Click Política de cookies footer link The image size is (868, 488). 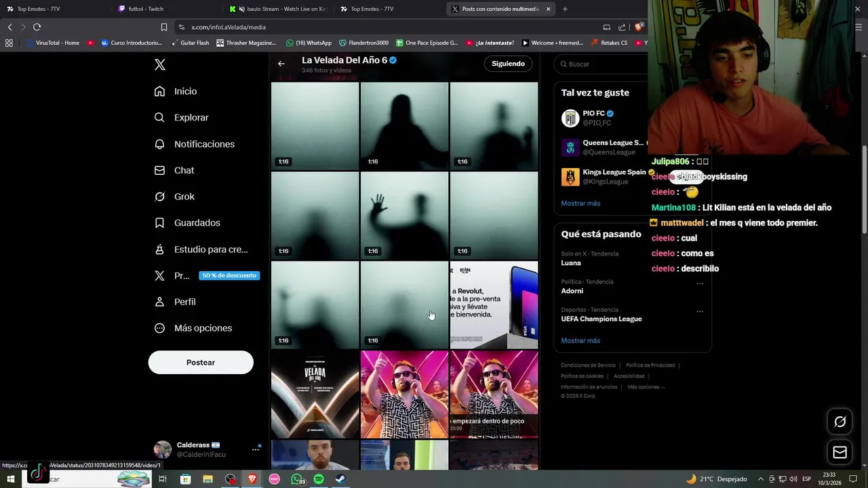point(582,376)
